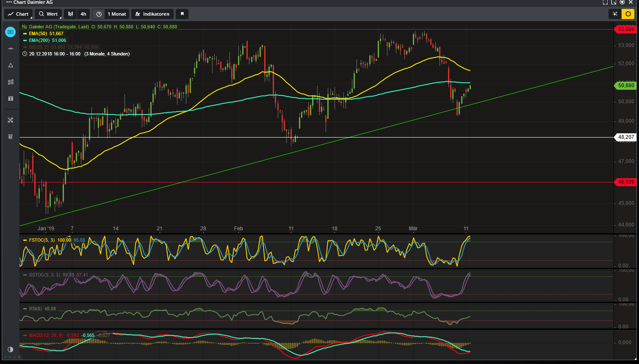This screenshot has height=364, width=639.
Task: Click the candlestick chart type icon
Action: [71, 14]
